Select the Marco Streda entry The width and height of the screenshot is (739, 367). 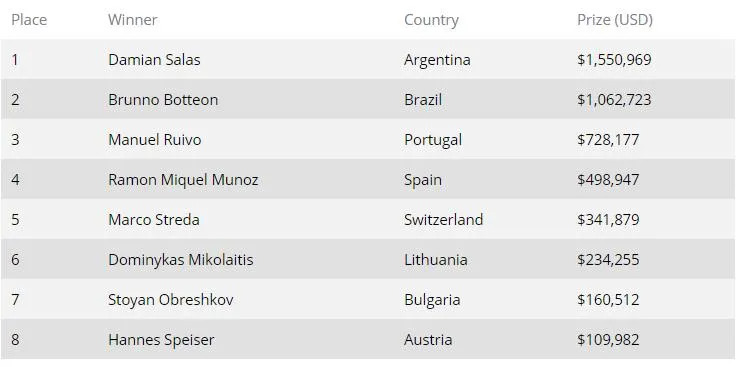tap(154, 220)
